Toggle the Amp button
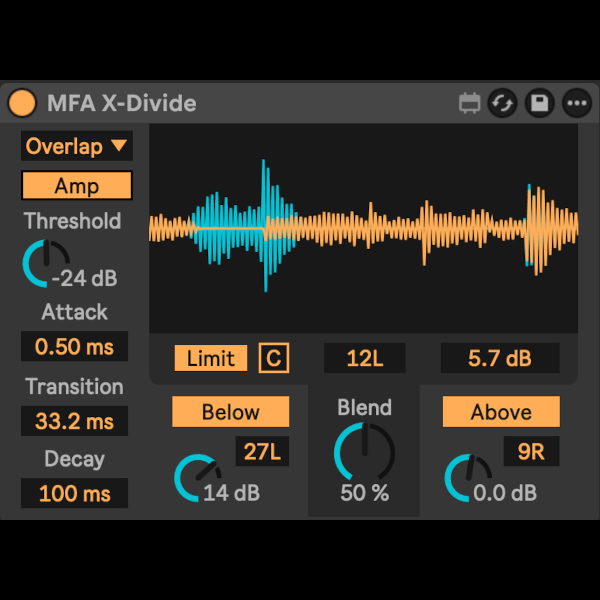 point(77,186)
